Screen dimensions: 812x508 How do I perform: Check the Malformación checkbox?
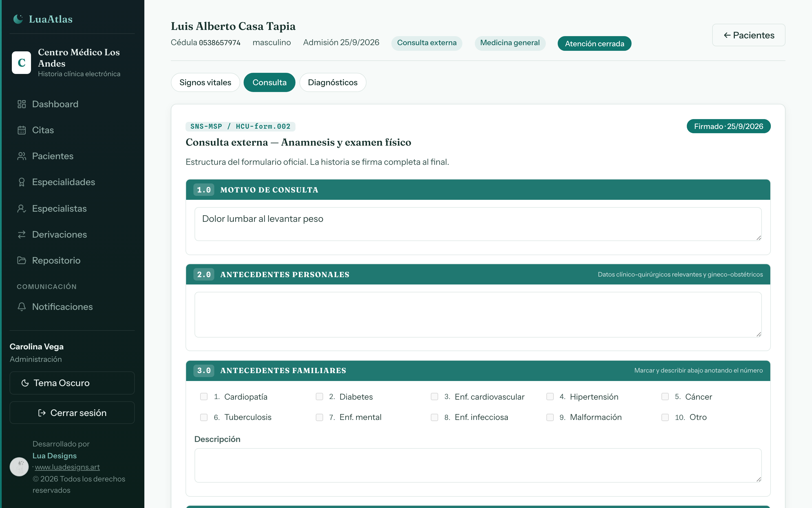tap(550, 417)
